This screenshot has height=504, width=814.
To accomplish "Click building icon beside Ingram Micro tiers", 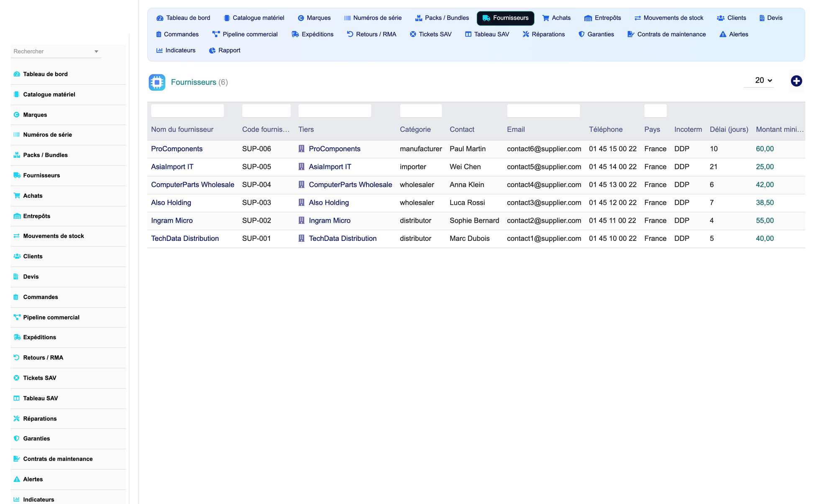I will [x=302, y=220].
